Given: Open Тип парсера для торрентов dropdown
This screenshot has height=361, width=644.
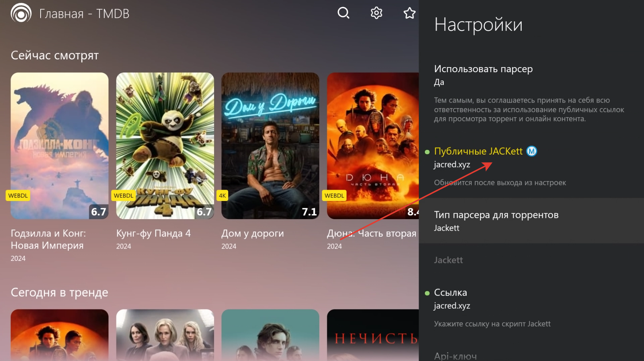Looking at the screenshot, I should [x=531, y=221].
